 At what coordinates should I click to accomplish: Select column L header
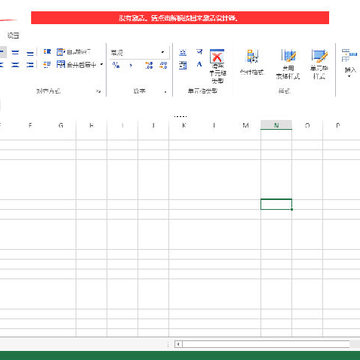tap(214, 125)
